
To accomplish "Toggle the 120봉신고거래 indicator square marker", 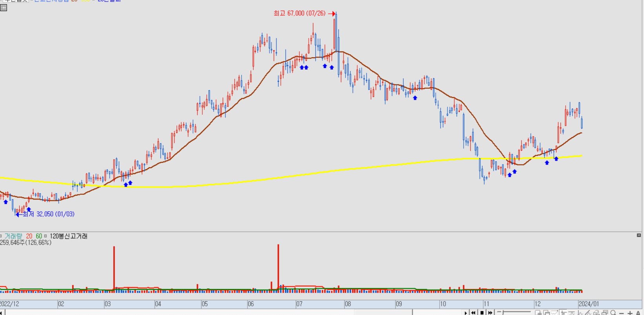I will pos(45,236).
